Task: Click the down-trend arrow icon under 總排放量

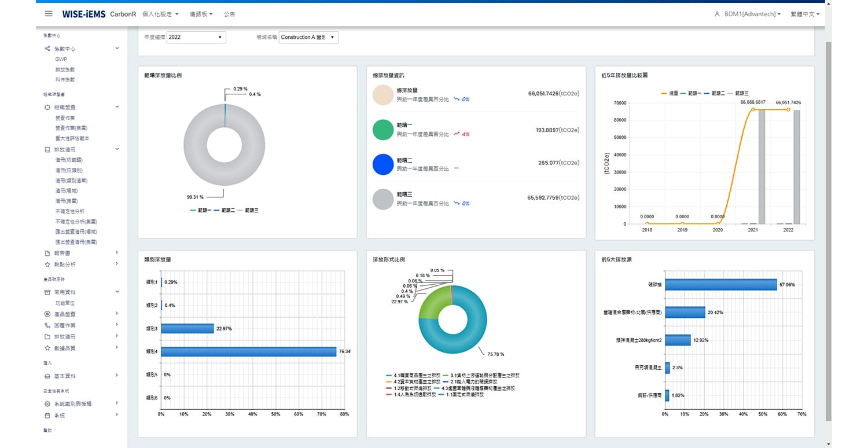Action: coord(457,100)
